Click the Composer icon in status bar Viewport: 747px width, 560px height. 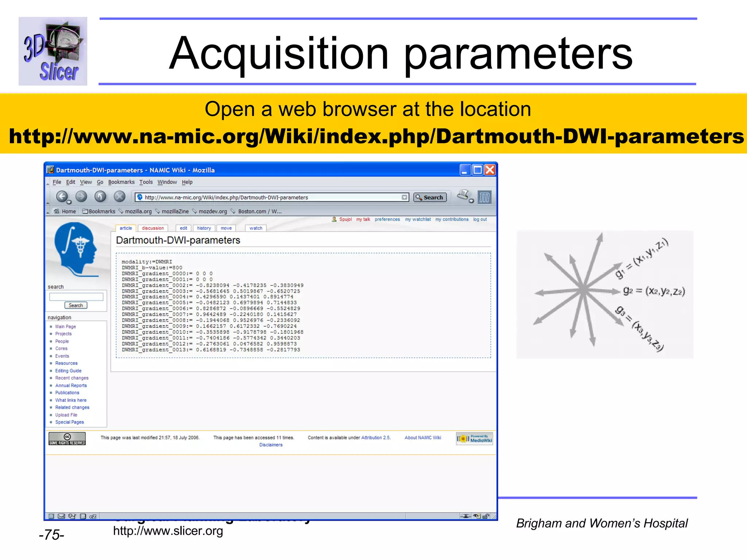[72, 516]
